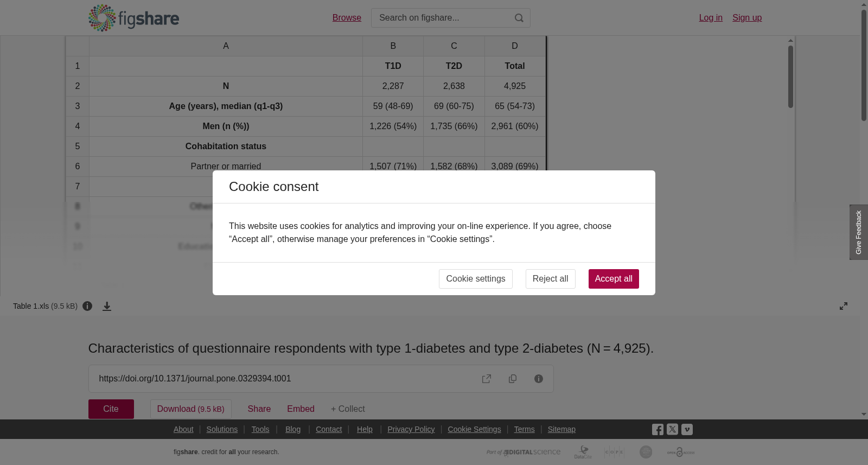Click the Cite button
The width and height of the screenshot is (868, 465).
pyautogui.click(x=111, y=409)
